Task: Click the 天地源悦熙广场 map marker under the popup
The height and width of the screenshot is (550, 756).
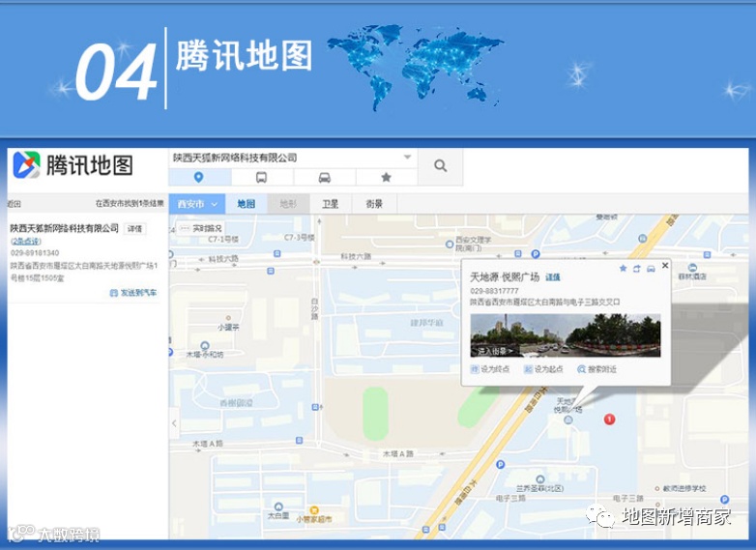Action: pos(568,420)
